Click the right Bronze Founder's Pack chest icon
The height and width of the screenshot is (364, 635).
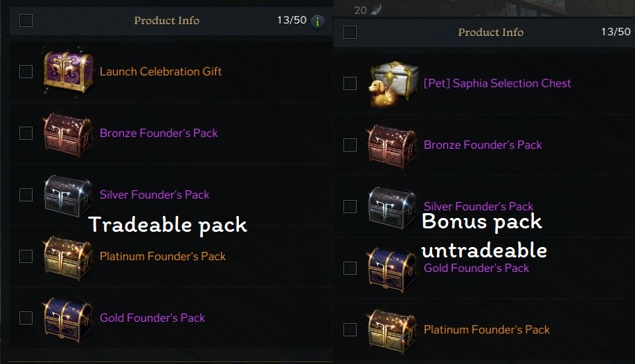392,146
